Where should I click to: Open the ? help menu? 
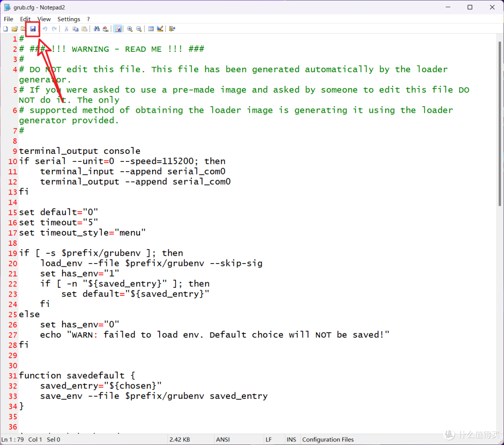click(88, 19)
